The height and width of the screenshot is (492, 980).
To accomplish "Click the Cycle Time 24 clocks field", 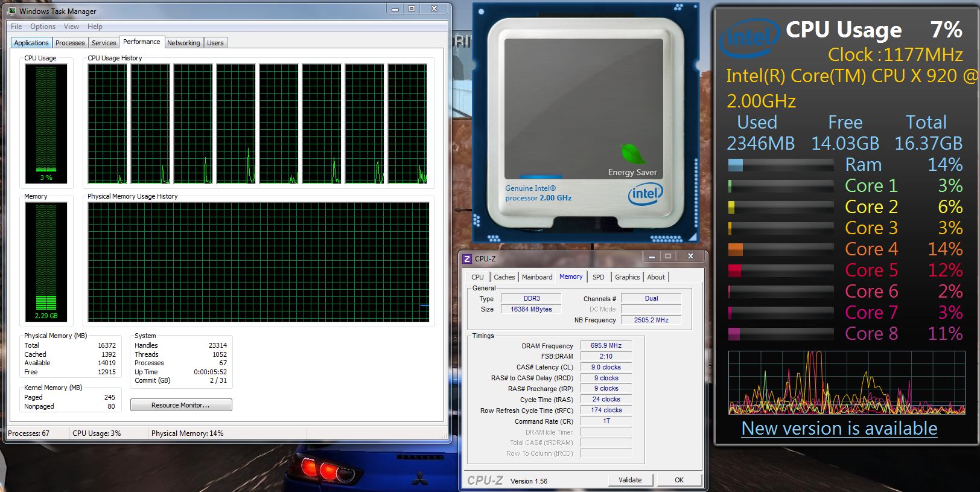I will pos(606,399).
